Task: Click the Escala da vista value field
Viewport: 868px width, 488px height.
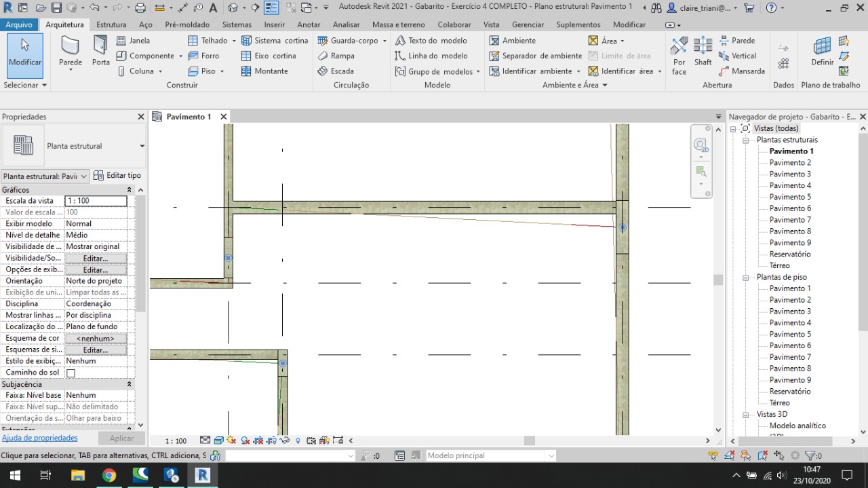Action: (96, 201)
